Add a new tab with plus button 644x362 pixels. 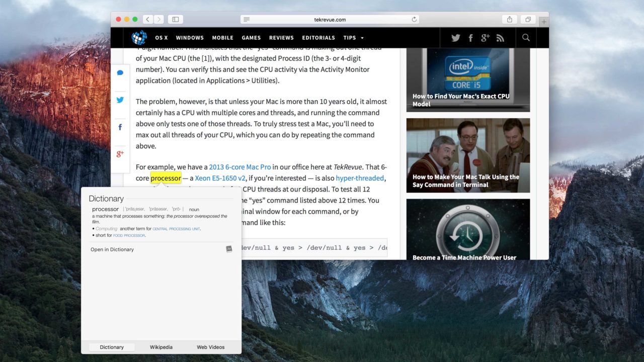[544, 22]
